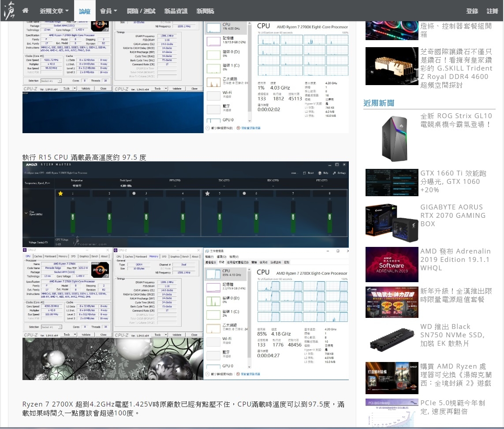Open the 全漢推出限時限量電源超值套餐 link
The width and height of the screenshot is (504, 429).
456,295
